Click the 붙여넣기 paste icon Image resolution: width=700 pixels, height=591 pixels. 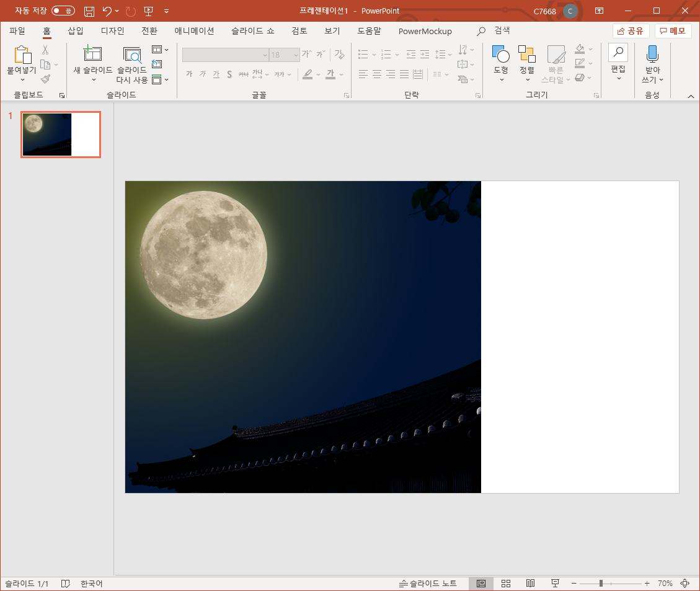pyautogui.click(x=22, y=55)
